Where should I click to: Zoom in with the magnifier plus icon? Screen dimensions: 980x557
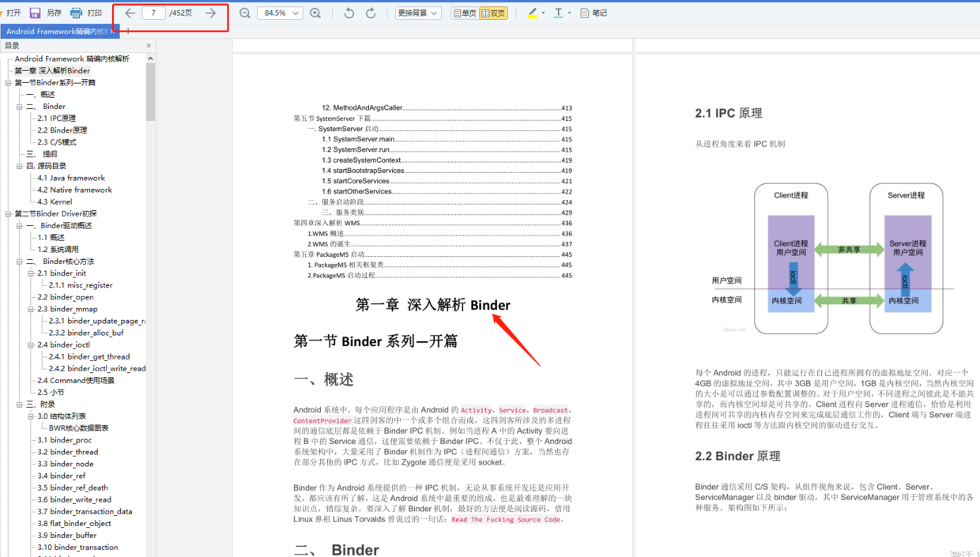(314, 13)
